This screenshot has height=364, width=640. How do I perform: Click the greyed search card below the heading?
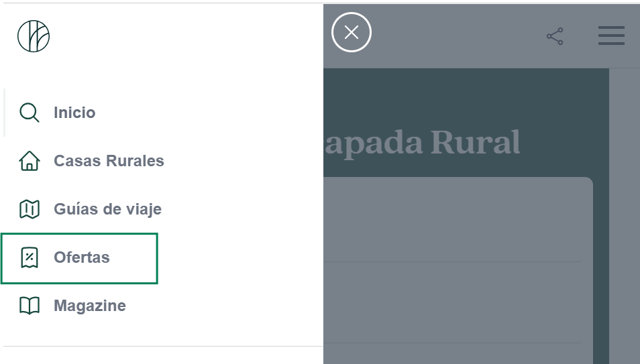(458, 271)
